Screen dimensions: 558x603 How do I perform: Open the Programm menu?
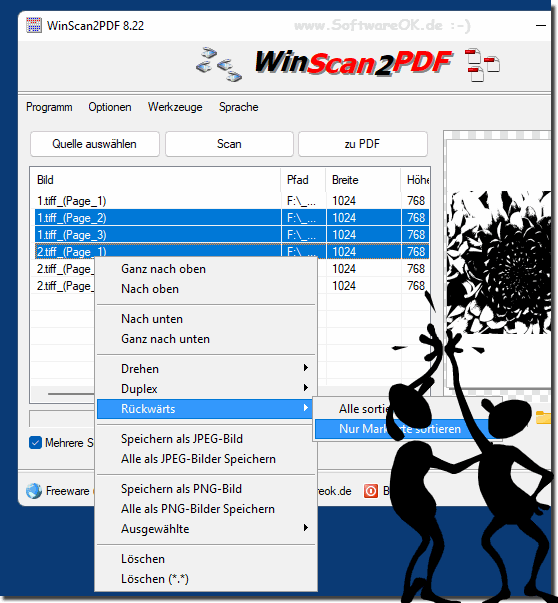[x=49, y=107]
